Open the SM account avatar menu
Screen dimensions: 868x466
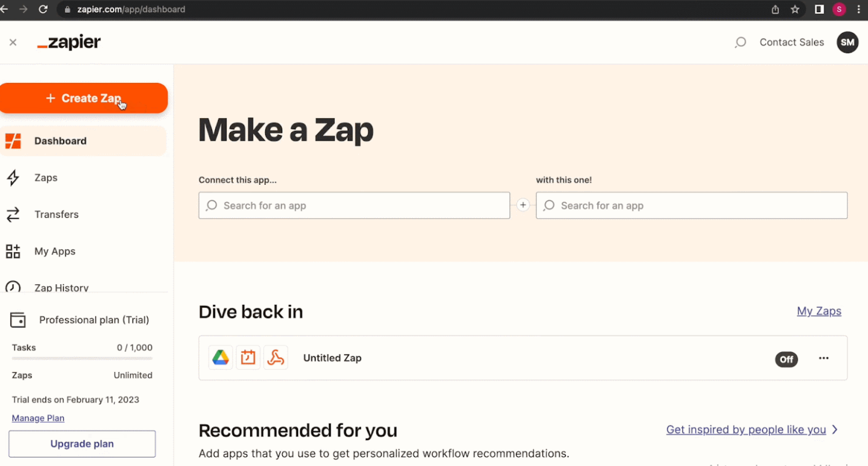pos(847,42)
